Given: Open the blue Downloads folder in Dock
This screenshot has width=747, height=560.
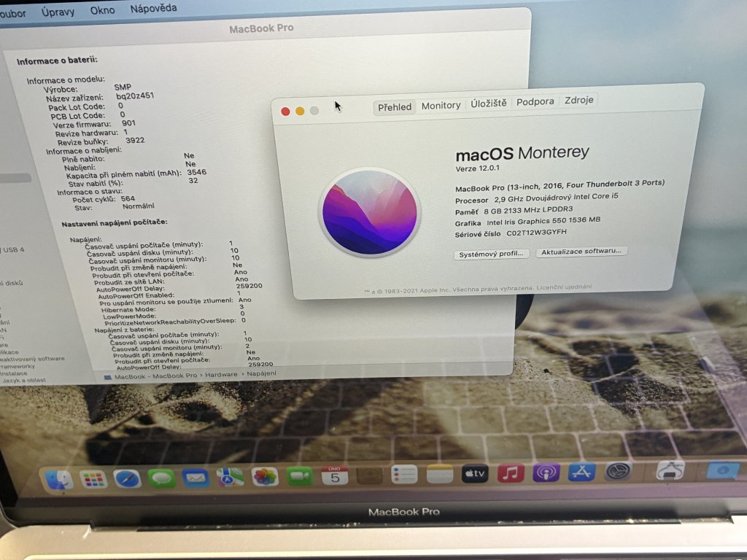Looking at the screenshot, I should (722, 470).
